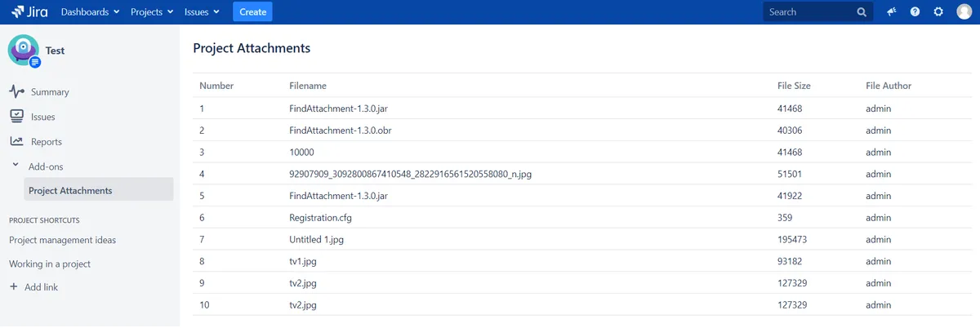Click the File Size column header

click(794, 86)
